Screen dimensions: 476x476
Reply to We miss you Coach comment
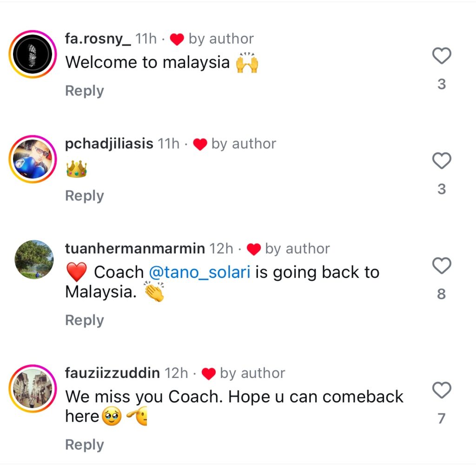point(85,445)
